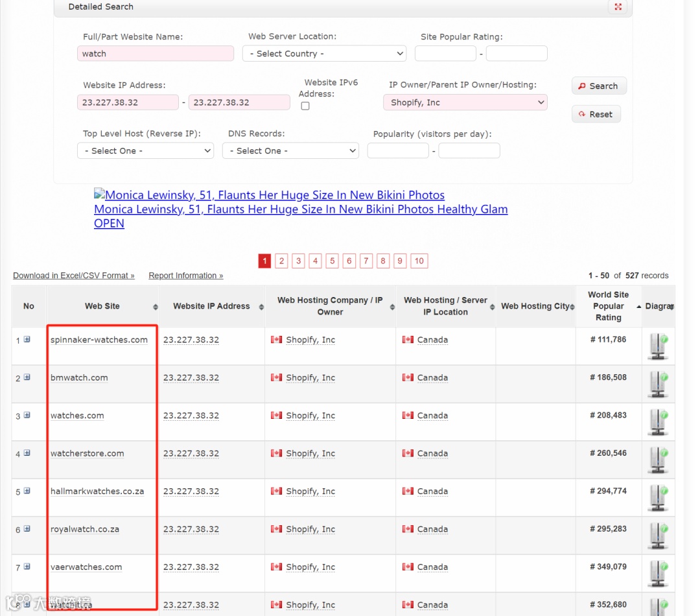
Task: Open DNS Records Select One dropdown
Action: pyautogui.click(x=290, y=151)
